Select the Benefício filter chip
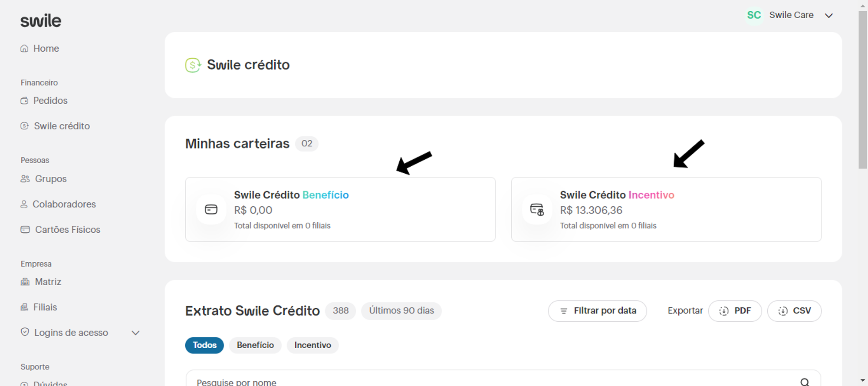 pyautogui.click(x=255, y=345)
